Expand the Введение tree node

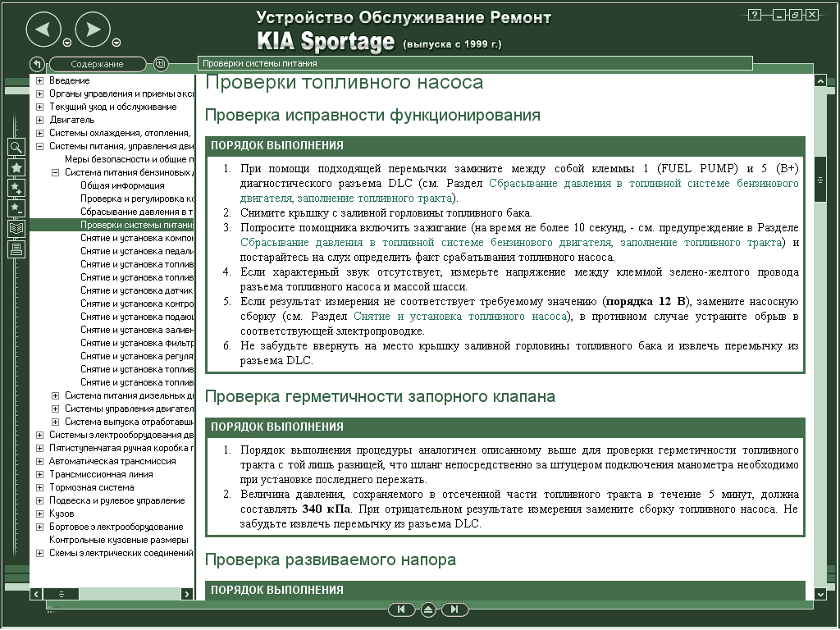coord(39,80)
